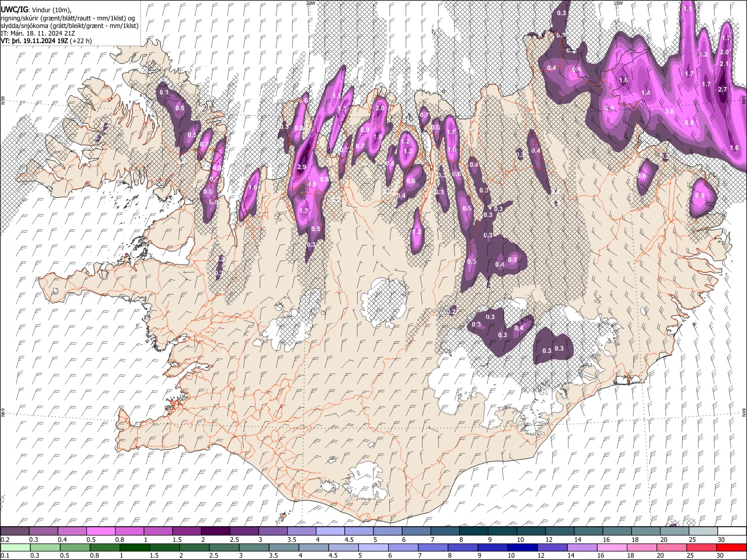Click the 64N latitude label at the right edge
Viewport: 747px width, 560px height.
pos(744,412)
